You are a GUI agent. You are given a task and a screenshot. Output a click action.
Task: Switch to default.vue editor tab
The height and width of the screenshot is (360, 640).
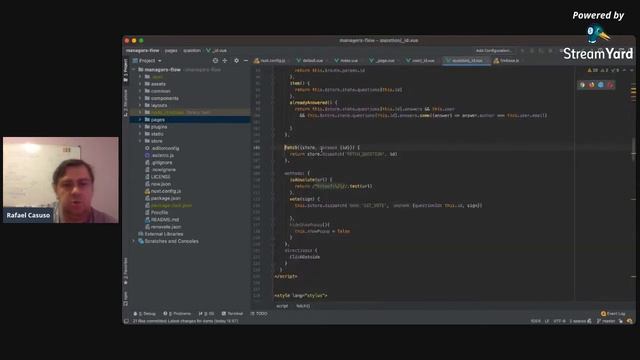pyautogui.click(x=310, y=60)
